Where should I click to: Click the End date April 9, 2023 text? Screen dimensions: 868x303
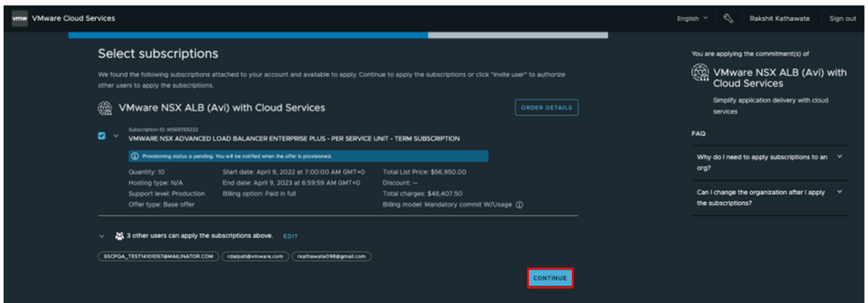click(291, 183)
